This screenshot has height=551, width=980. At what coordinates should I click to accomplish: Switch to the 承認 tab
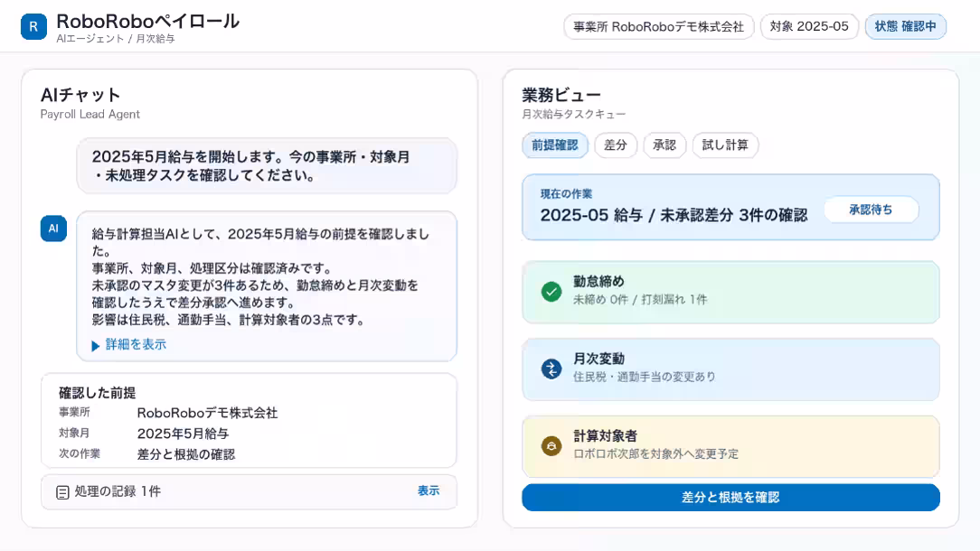[664, 145]
